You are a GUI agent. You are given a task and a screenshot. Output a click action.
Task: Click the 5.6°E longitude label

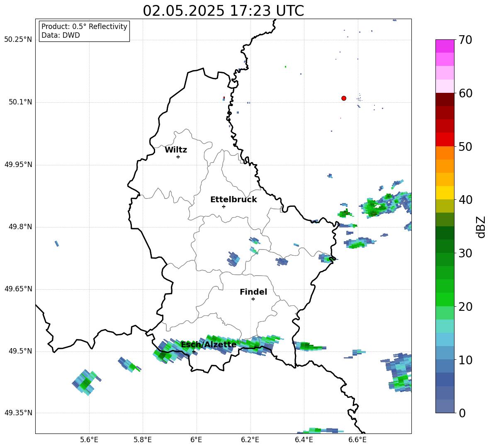(x=89, y=440)
